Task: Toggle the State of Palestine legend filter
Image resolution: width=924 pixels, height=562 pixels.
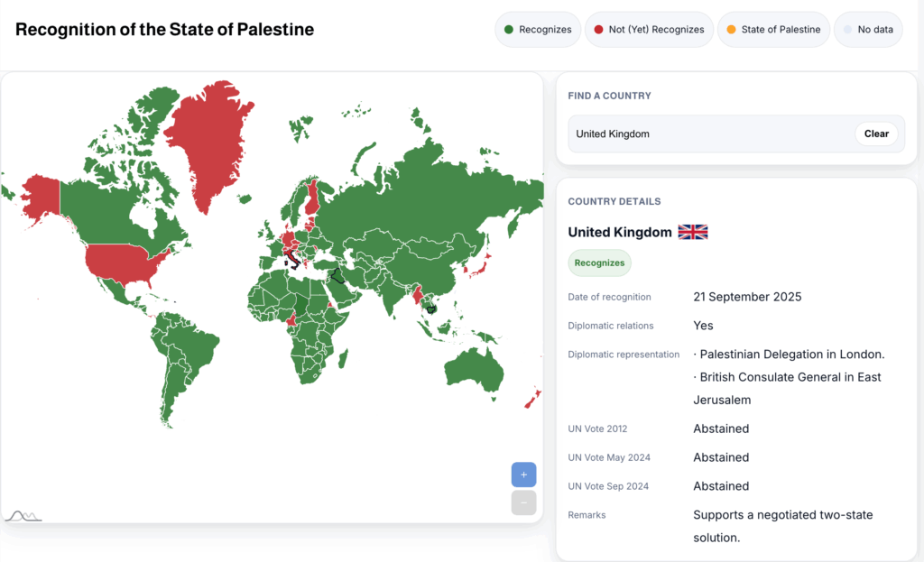Action: pyautogui.click(x=773, y=30)
